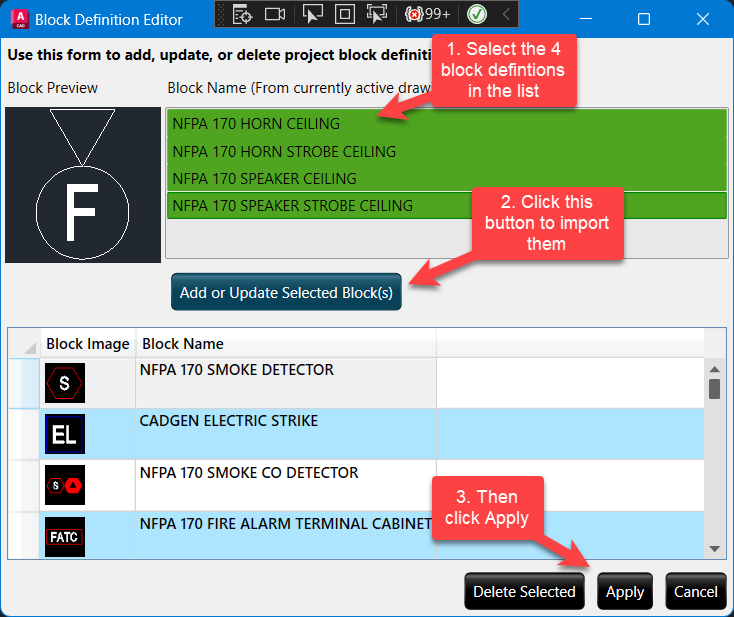Click the row header of SMOKE DETECTOR row
Viewport: 734px width, 617px height.
pos(24,383)
